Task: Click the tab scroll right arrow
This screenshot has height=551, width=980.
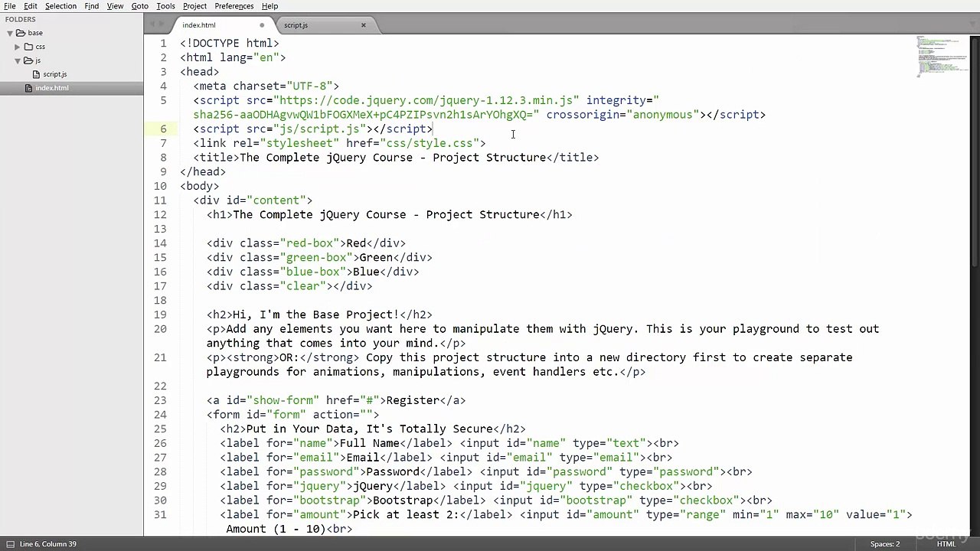Action: click(x=161, y=24)
